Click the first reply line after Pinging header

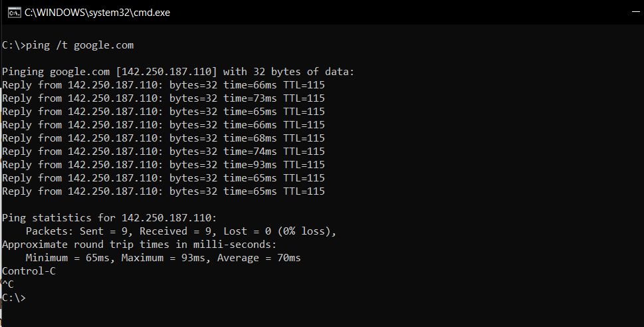[163, 85]
